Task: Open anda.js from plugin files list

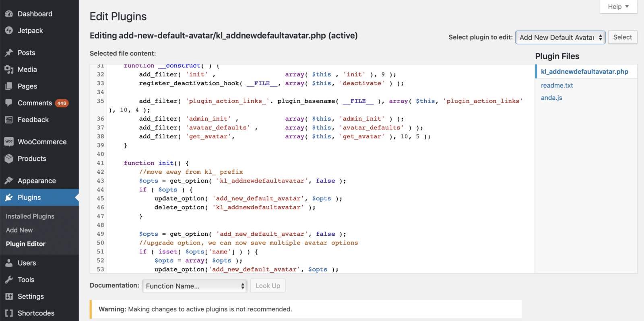Action: click(x=551, y=98)
